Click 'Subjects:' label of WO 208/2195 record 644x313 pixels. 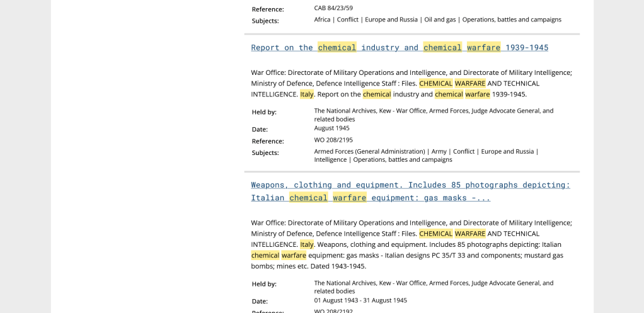(265, 152)
